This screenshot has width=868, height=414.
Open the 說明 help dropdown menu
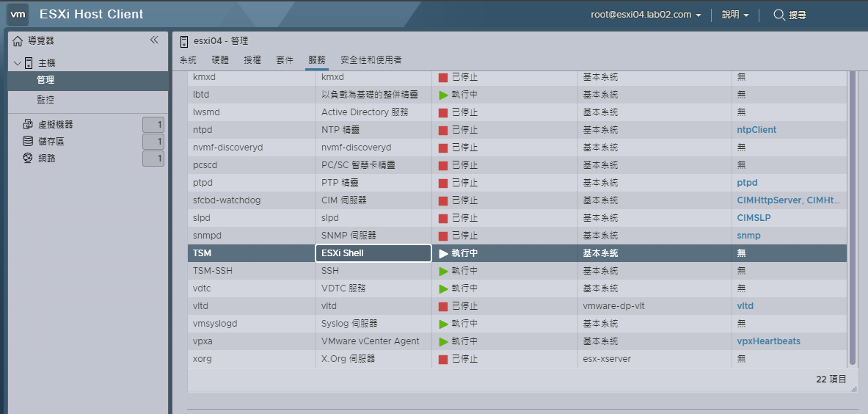736,15
